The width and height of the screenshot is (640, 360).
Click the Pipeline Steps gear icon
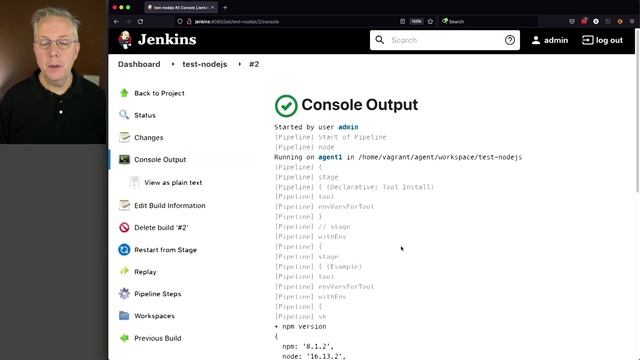pyautogui.click(x=124, y=293)
